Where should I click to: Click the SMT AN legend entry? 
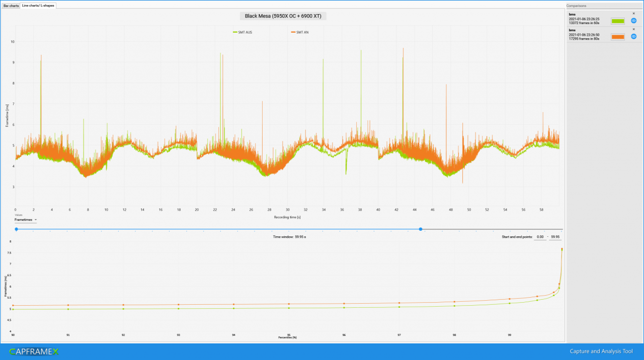tap(299, 32)
